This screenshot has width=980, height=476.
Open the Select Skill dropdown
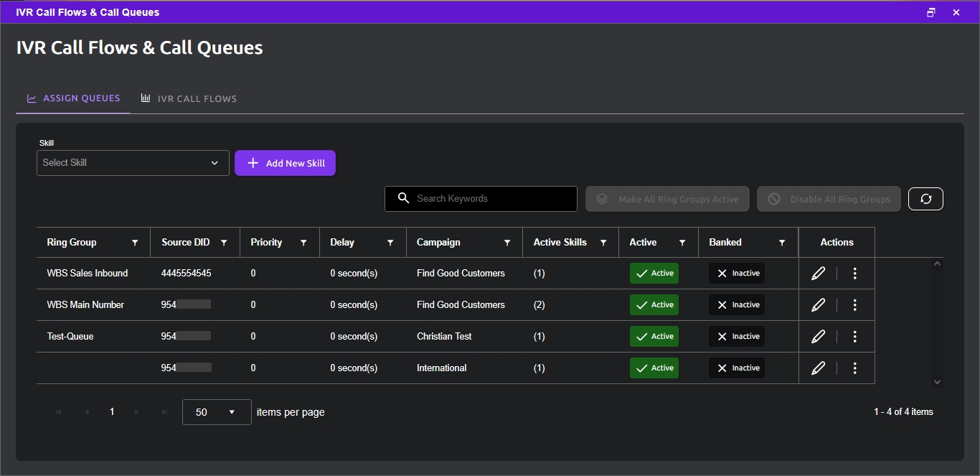tap(133, 163)
